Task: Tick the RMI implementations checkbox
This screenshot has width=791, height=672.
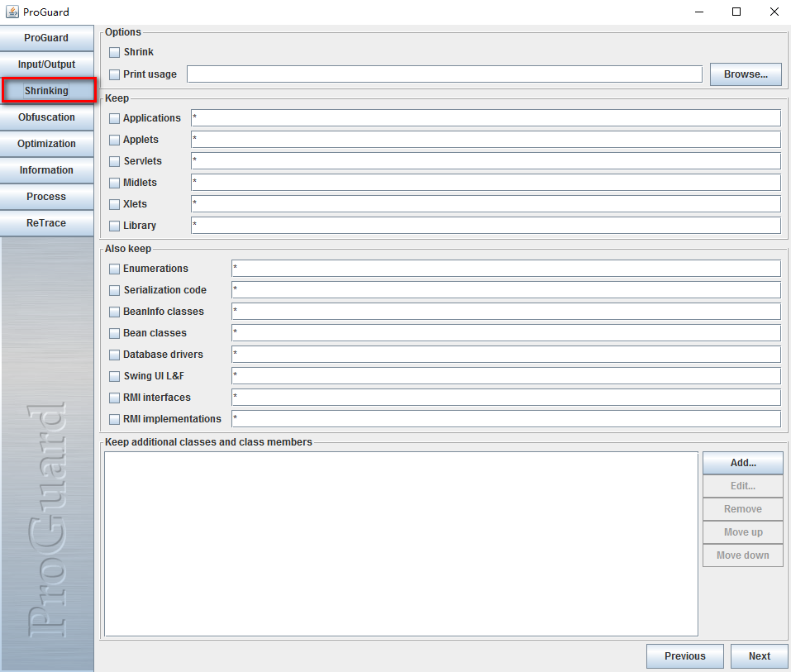Action: (115, 419)
